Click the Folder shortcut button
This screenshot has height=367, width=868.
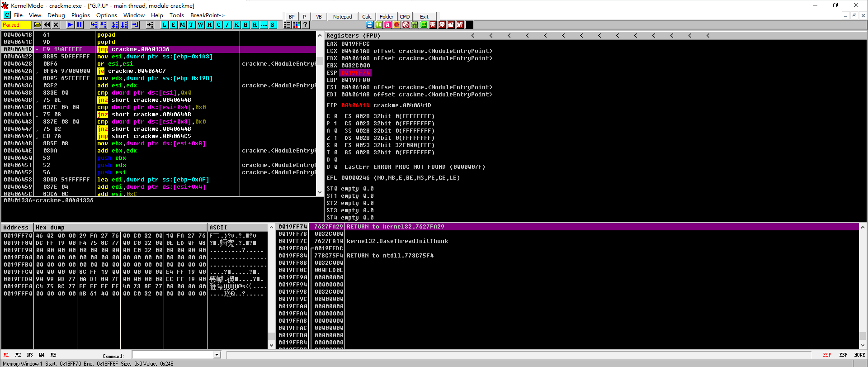(x=387, y=17)
